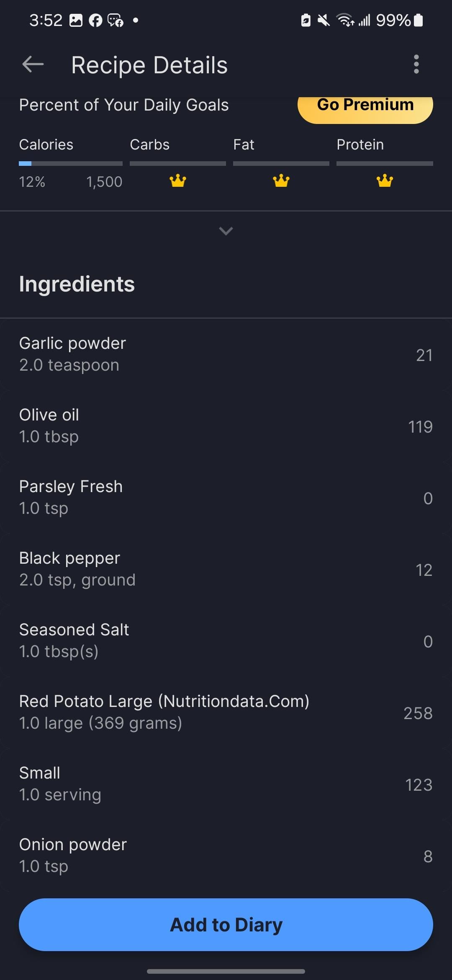Viewport: 452px width, 980px height.
Task: Tap the Carbs premium crown icon
Action: (x=178, y=181)
